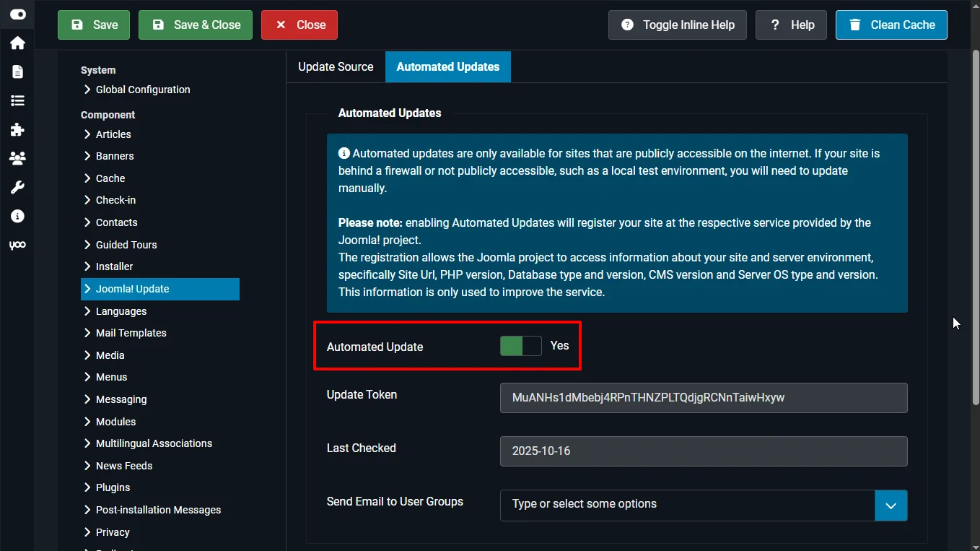Expand Global Configuration
This screenshot has height=551, width=980.
pos(142,89)
